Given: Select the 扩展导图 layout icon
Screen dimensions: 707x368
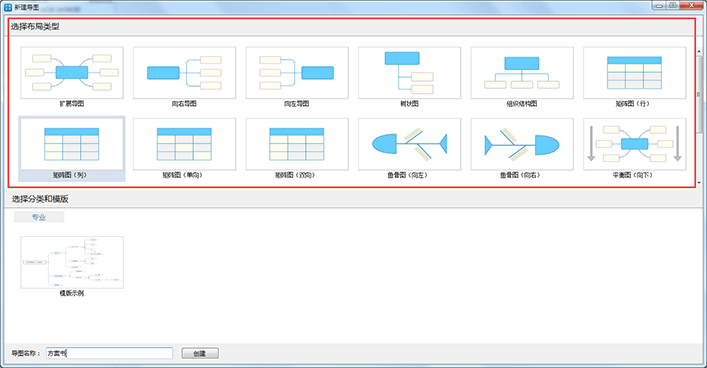Looking at the screenshot, I should (x=72, y=73).
